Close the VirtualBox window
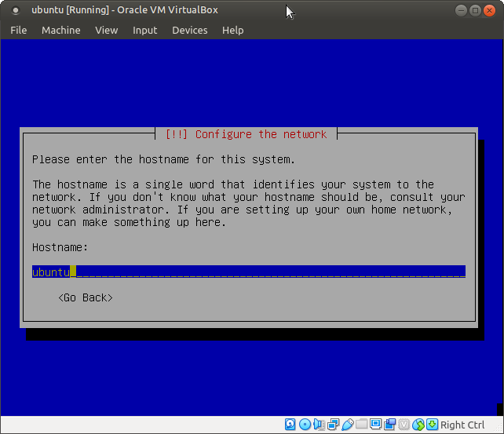Viewport: 504px width, 434px height. click(x=489, y=11)
